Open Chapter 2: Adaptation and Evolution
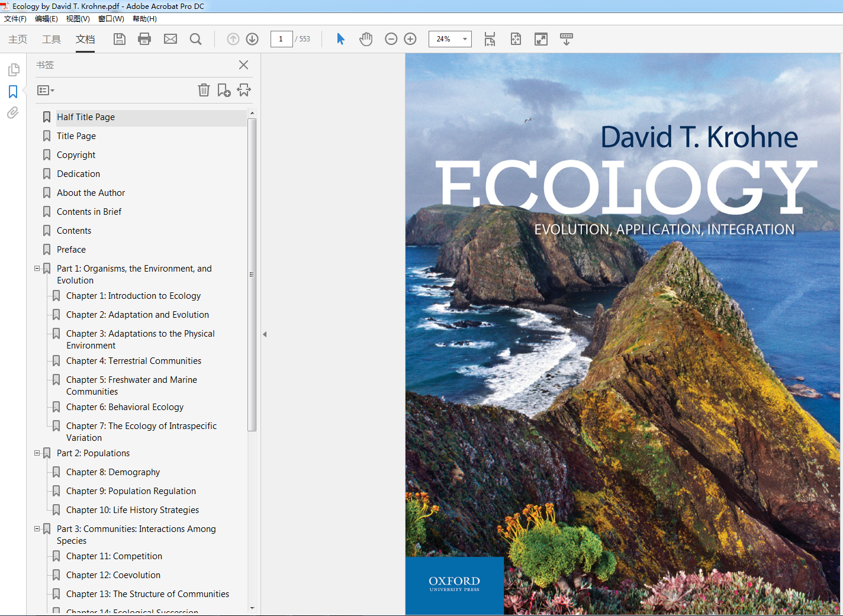Image resolution: width=843 pixels, height=616 pixels. 138,315
